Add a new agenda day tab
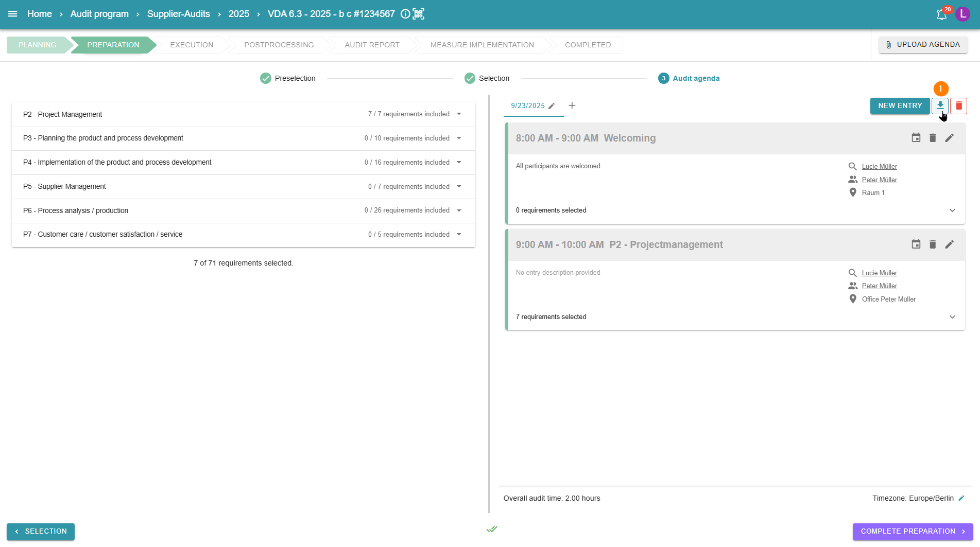The width and height of the screenshot is (980, 547). (572, 105)
